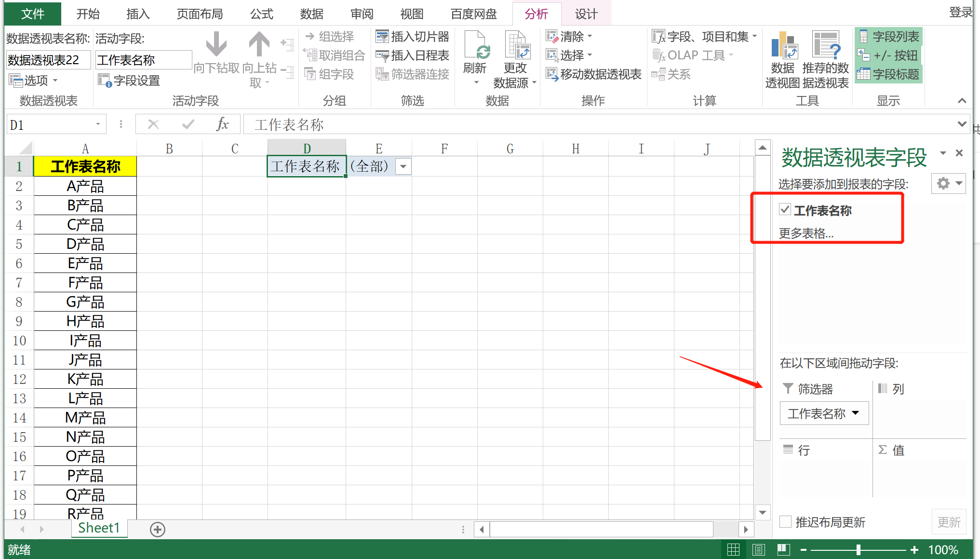Click 组字段 group field
Screen dimensions: 980x559
pos(329,74)
